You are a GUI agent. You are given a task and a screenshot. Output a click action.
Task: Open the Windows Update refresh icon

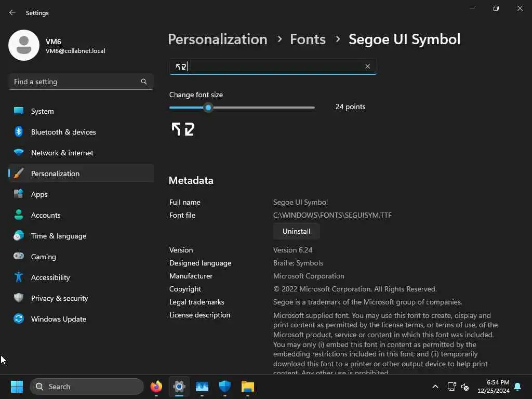coord(19,318)
